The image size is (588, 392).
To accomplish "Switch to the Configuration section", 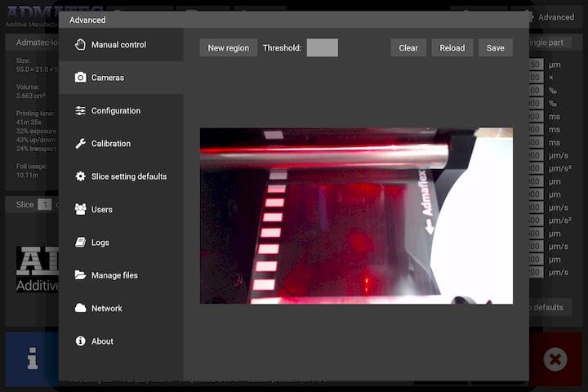I will 116,111.
